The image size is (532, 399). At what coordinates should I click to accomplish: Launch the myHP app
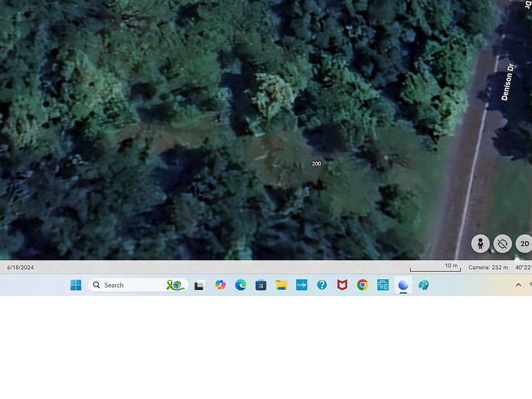click(301, 285)
